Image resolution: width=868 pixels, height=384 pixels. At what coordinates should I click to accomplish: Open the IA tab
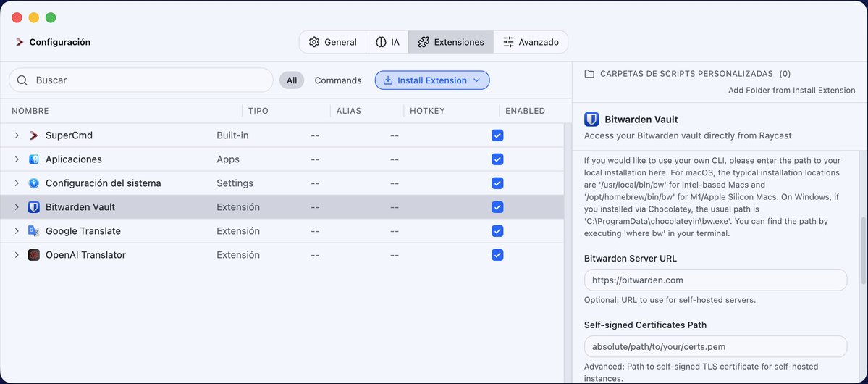coord(387,42)
